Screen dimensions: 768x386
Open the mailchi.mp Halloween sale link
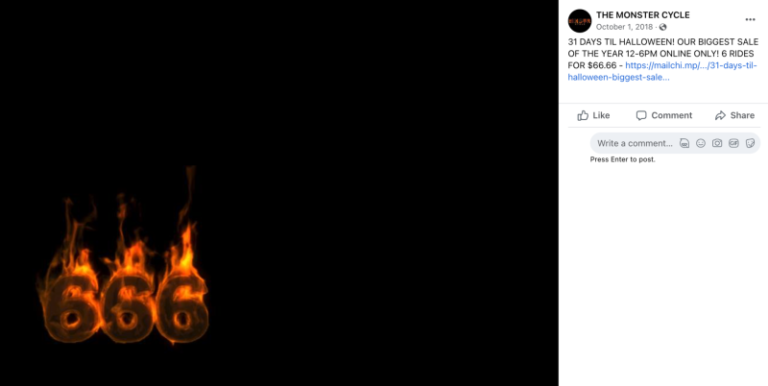[x=662, y=71]
